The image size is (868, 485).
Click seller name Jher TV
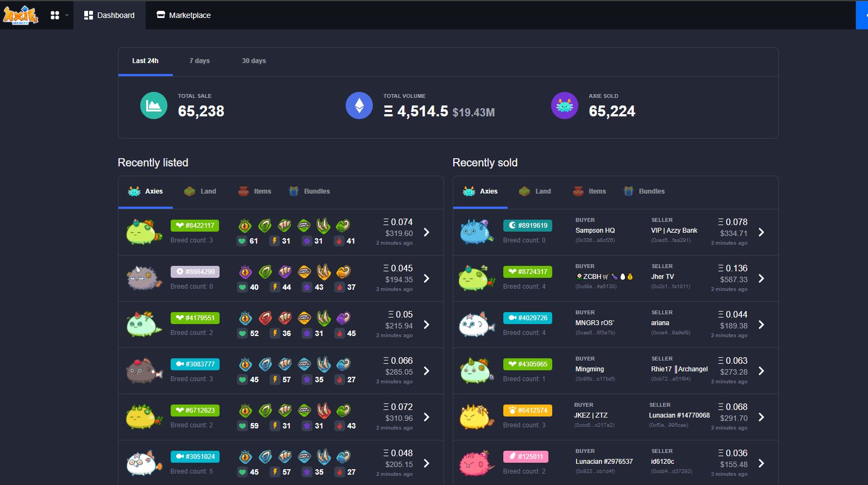point(663,277)
